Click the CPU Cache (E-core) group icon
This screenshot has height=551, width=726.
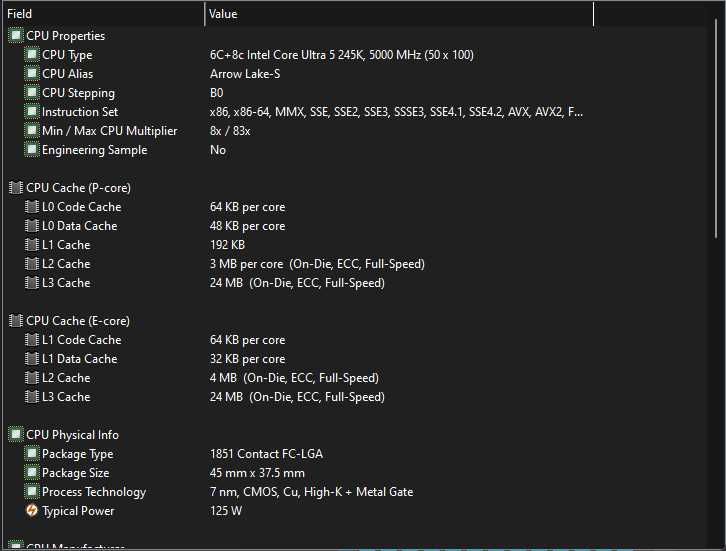point(16,320)
